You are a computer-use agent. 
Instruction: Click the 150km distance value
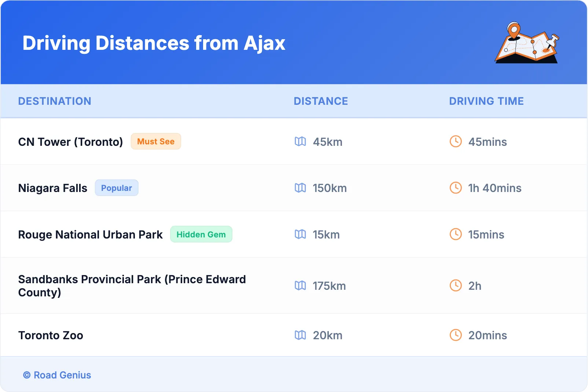[330, 188]
